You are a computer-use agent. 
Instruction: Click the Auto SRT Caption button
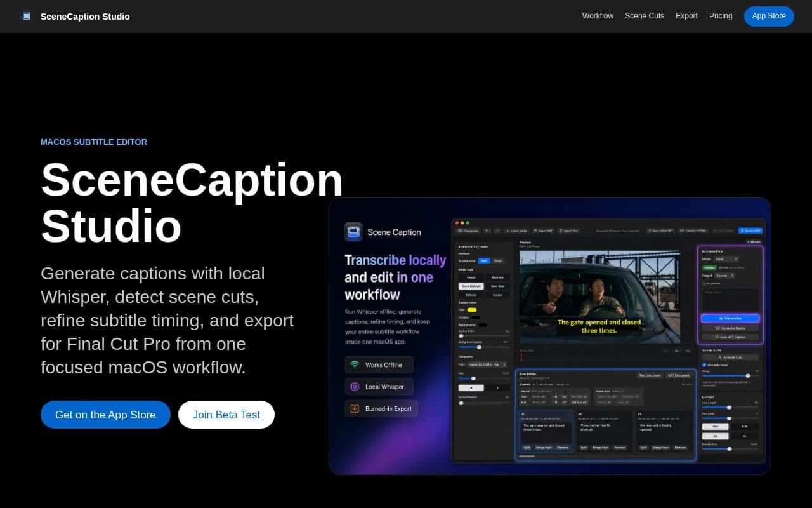click(730, 337)
